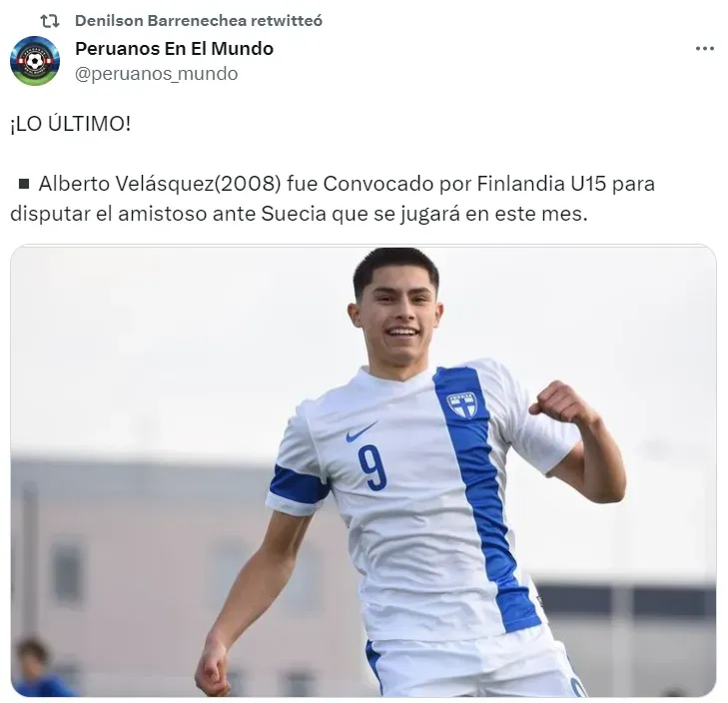Click the soccer ball in the profile avatar
Image resolution: width=728 pixels, height=703 pixels.
34,61
